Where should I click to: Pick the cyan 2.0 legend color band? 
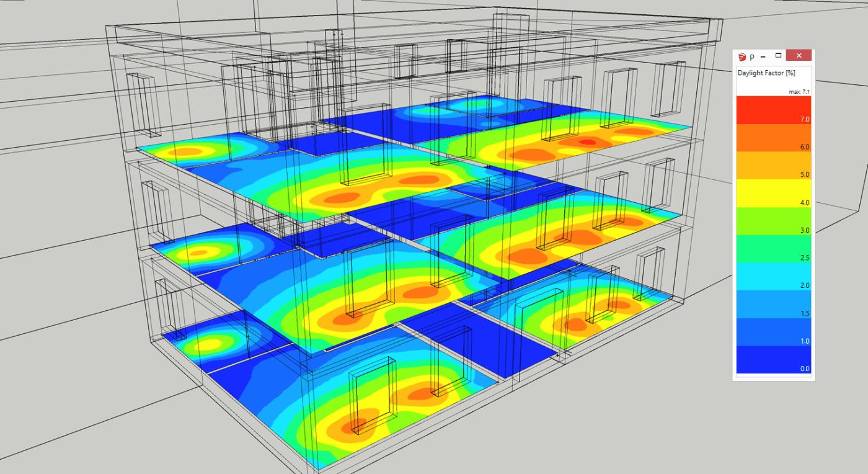pyautogui.click(x=773, y=277)
